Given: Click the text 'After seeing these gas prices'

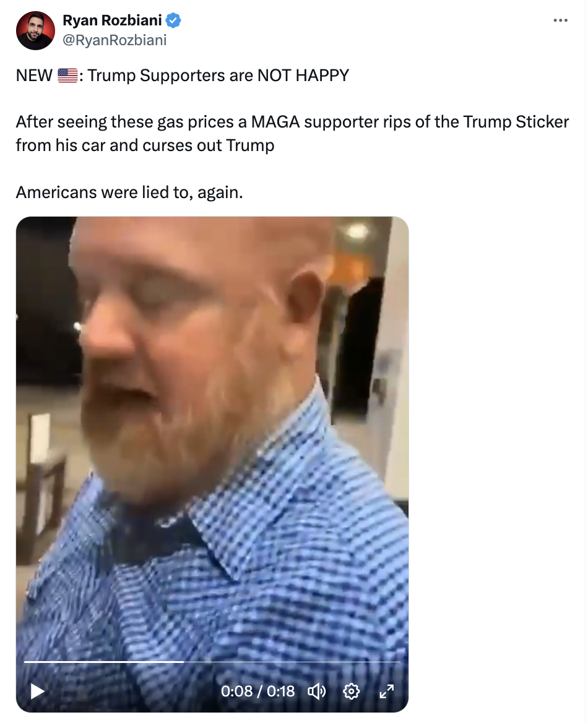Looking at the screenshot, I should point(125,122).
